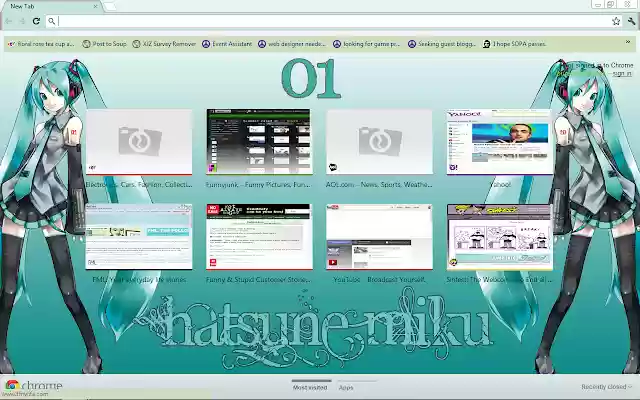Screen dimensions: 640x400
Task: Open the FML everyday life stories thumbnail
Action: coord(139,237)
